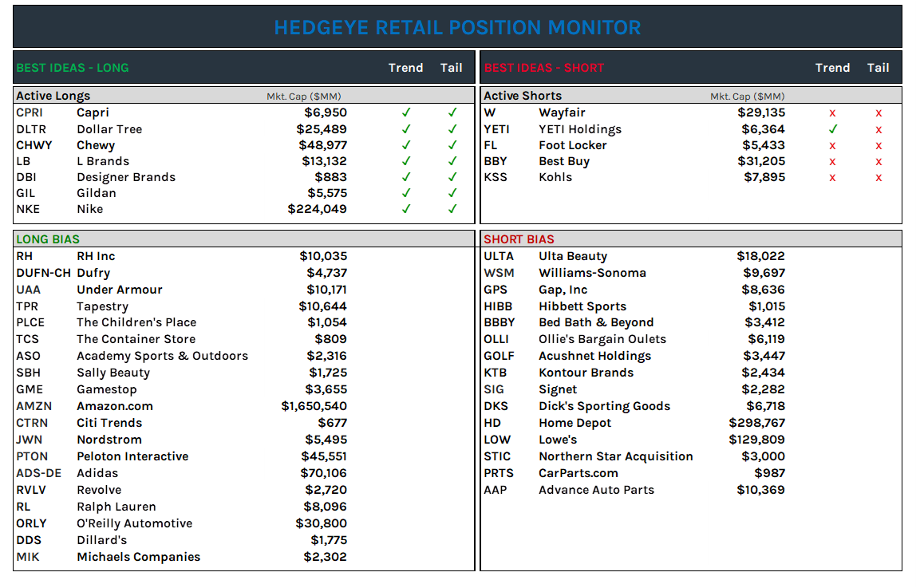Click the green Trend checkmark for YETI Holdings
Viewport: 916px width, 588px height.
[x=833, y=128]
